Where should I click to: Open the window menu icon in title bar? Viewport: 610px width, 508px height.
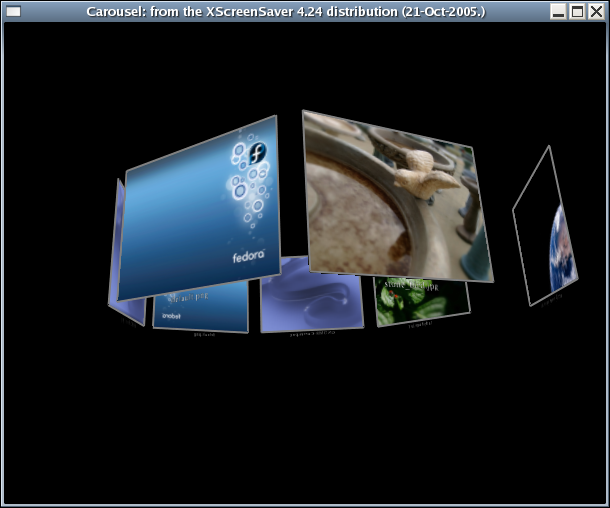click(x=13, y=11)
